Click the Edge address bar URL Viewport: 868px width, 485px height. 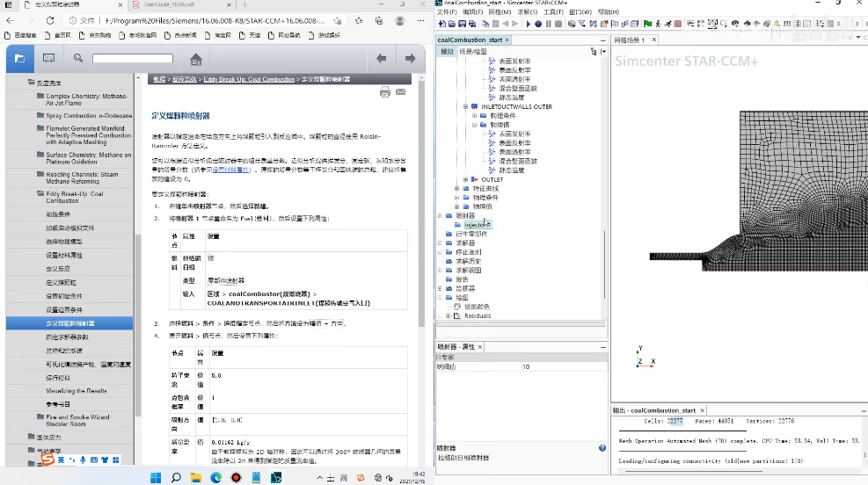pyautogui.click(x=215, y=20)
